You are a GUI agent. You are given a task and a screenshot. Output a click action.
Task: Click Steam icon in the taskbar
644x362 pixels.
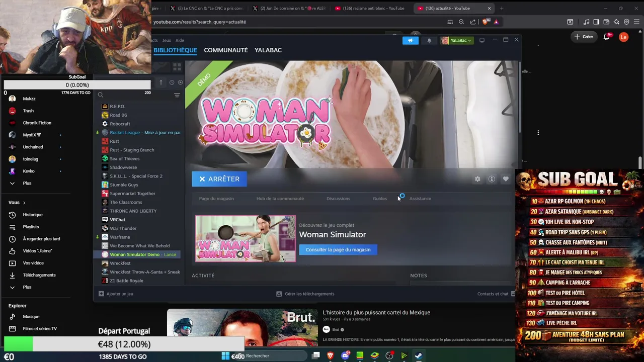tap(418, 355)
